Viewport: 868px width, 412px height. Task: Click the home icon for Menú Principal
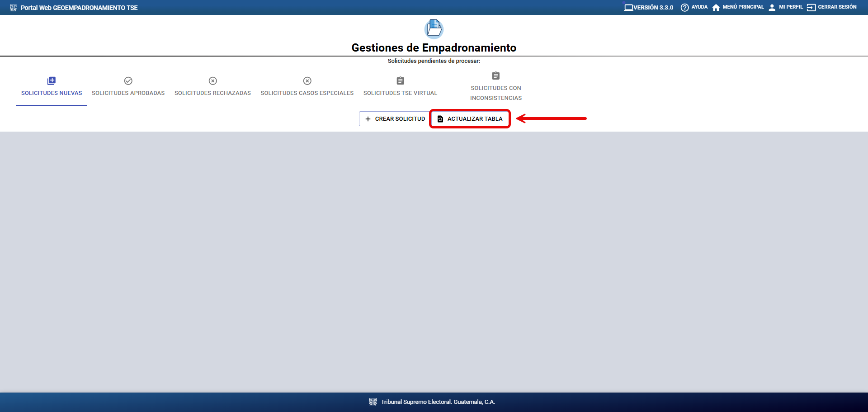point(716,8)
